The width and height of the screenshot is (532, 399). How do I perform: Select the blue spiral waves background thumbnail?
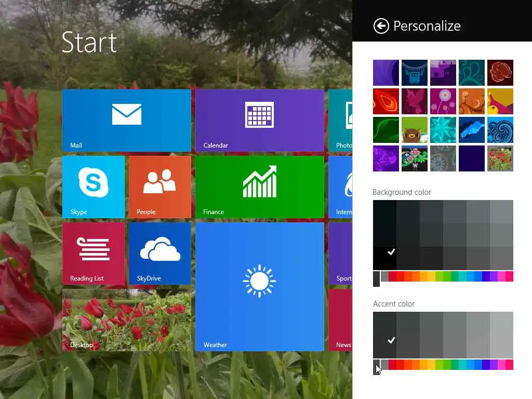(x=500, y=130)
